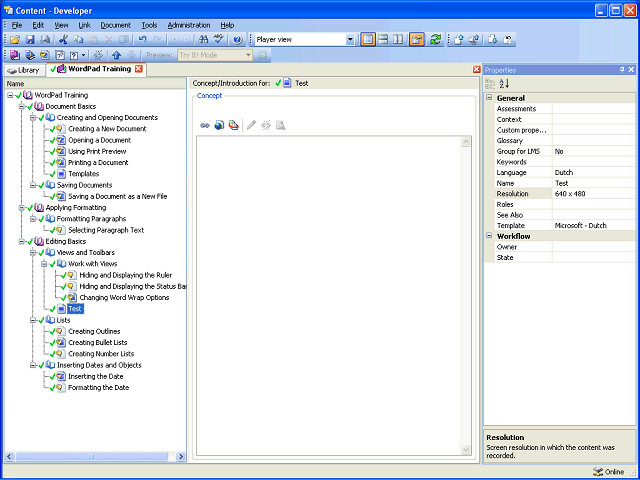Image resolution: width=640 pixels, height=480 pixels.
Task: Open the Document menu
Action: click(116, 25)
